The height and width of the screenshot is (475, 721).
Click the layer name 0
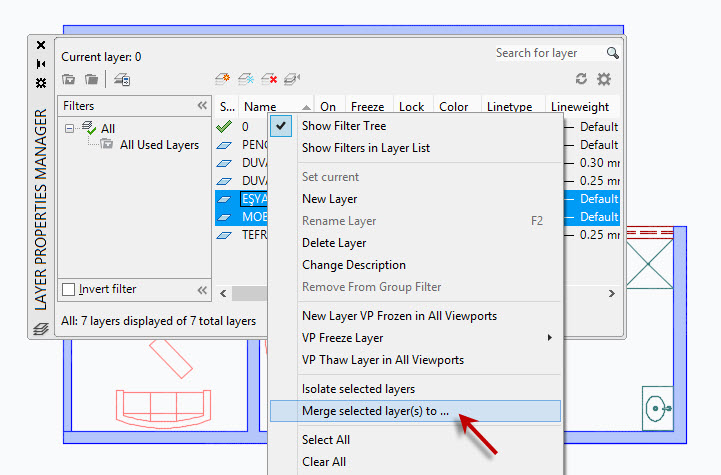245,127
